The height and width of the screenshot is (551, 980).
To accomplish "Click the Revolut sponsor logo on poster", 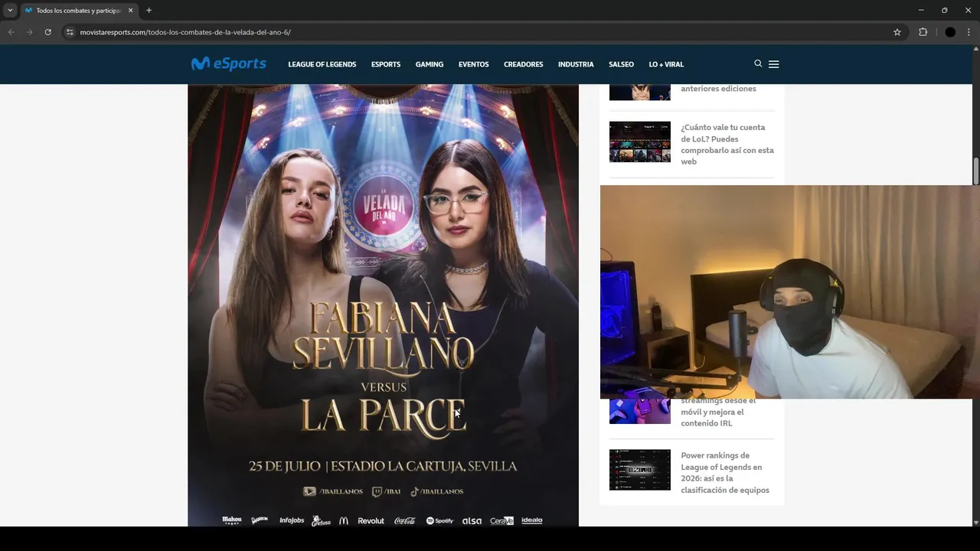I will (x=371, y=520).
